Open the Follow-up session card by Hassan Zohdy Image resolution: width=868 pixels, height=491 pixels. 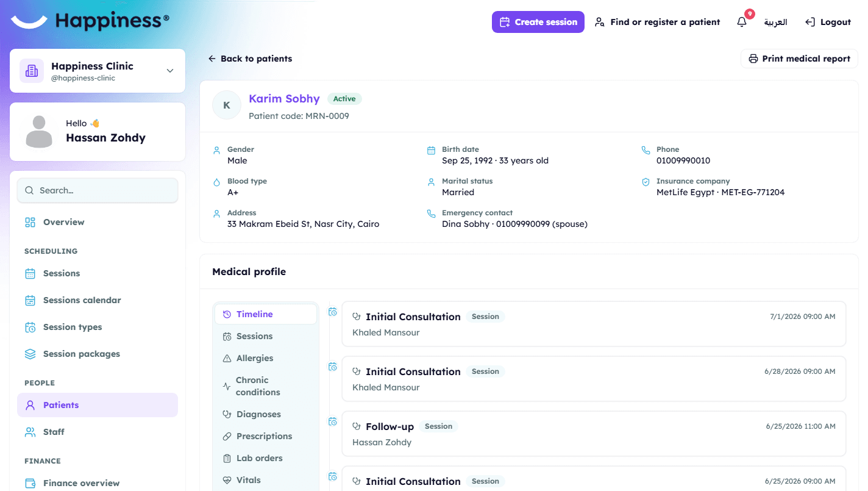point(594,434)
